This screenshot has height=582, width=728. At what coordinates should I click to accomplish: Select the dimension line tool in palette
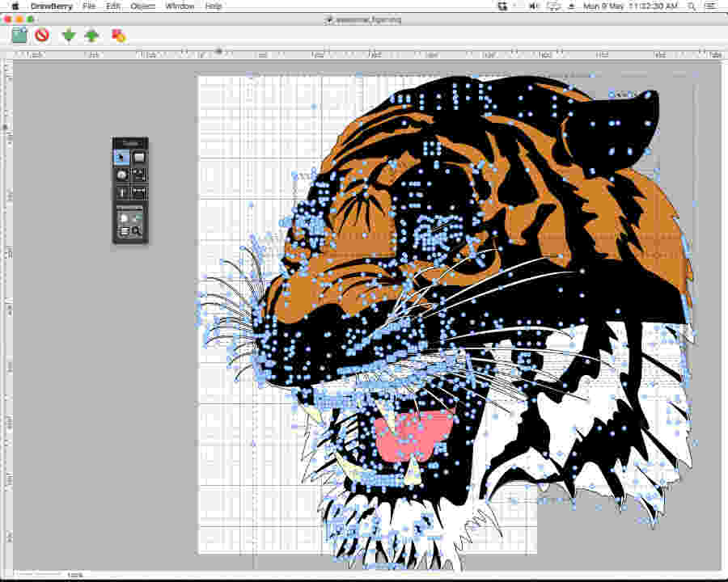click(x=139, y=192)
